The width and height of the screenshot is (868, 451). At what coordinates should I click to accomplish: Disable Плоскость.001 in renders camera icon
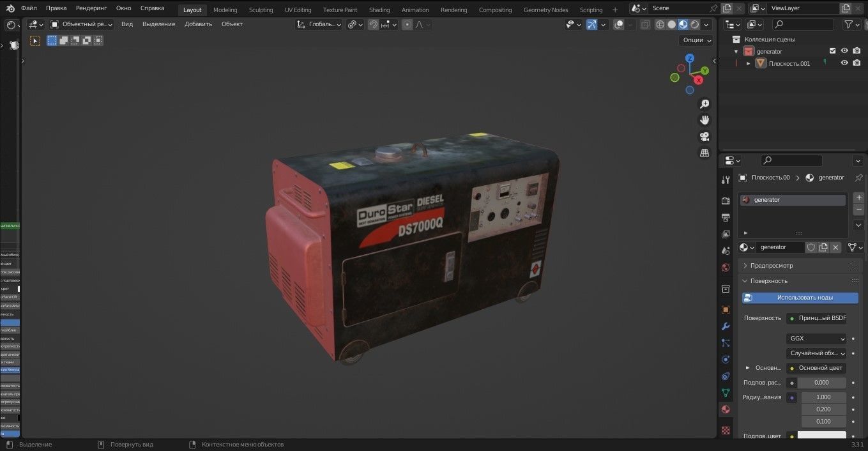click(x=857, y=63)
